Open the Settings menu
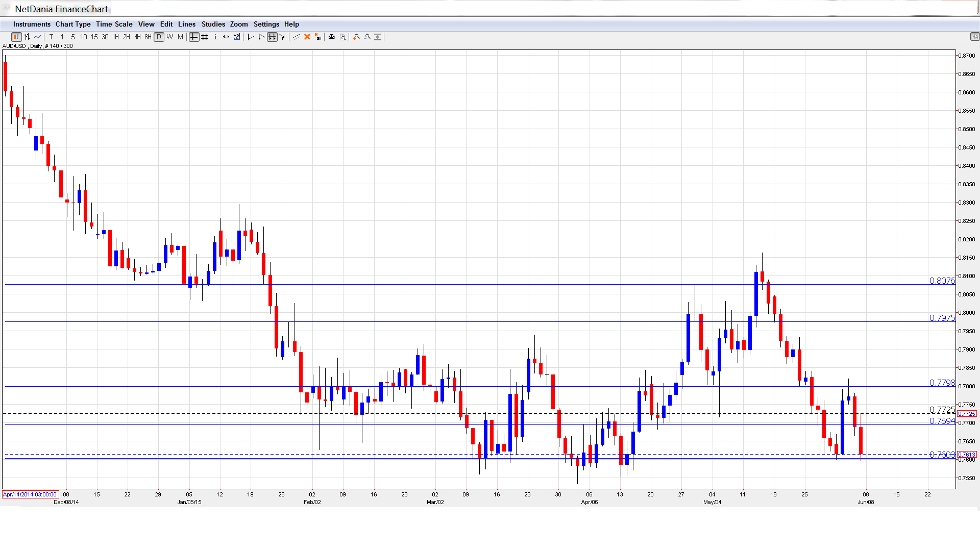The image size is (980, 551). (266, 24)
